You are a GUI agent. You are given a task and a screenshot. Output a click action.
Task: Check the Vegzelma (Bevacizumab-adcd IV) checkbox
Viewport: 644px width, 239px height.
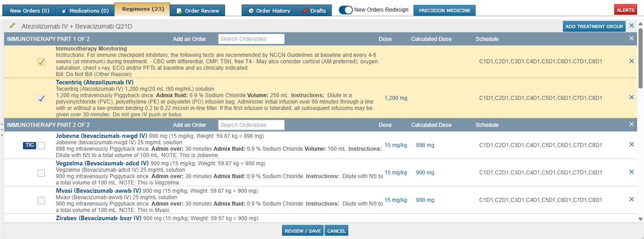tap(41, 173)
